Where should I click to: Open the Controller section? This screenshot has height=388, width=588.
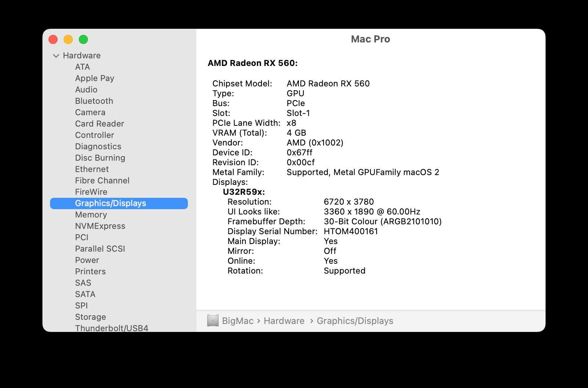pyautogui.click(x=94, y=135)
